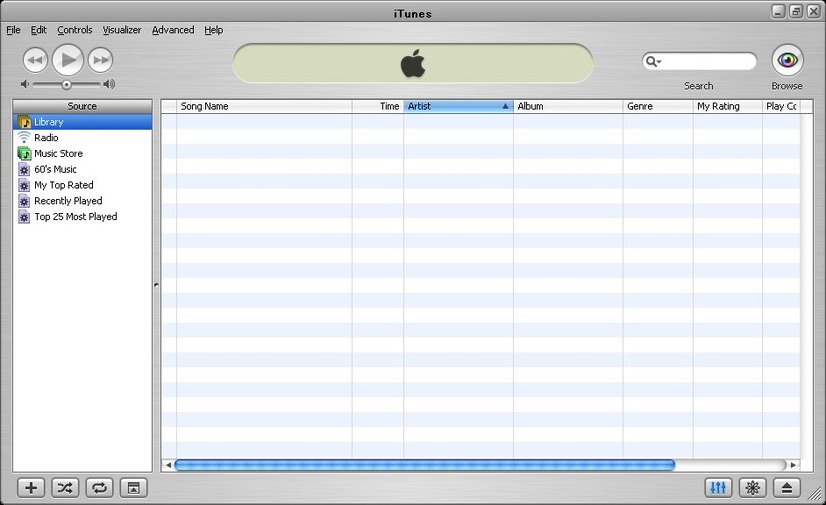Click the My Top Rated gear icon
Screen dimensions: 826x505
tap(24, 185)
